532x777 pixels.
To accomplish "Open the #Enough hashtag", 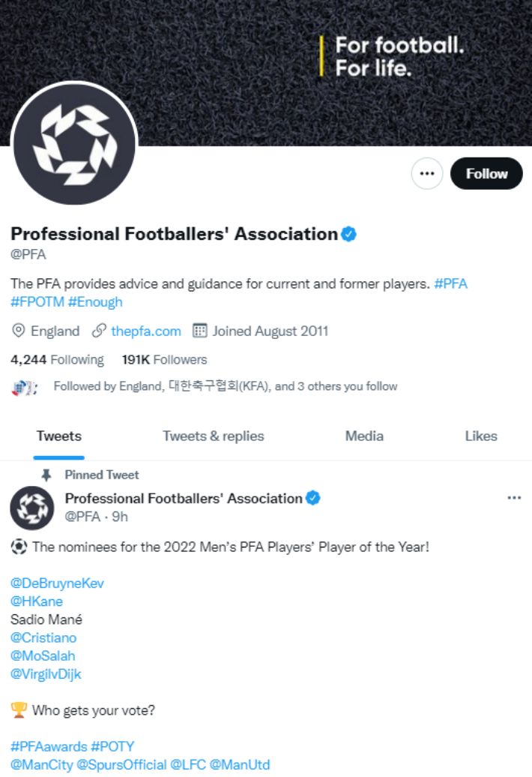I will click(96, 302).
